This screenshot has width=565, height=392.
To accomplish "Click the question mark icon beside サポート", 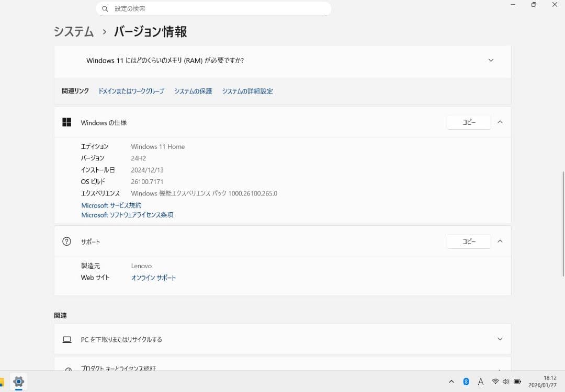I will pos(66,241).
